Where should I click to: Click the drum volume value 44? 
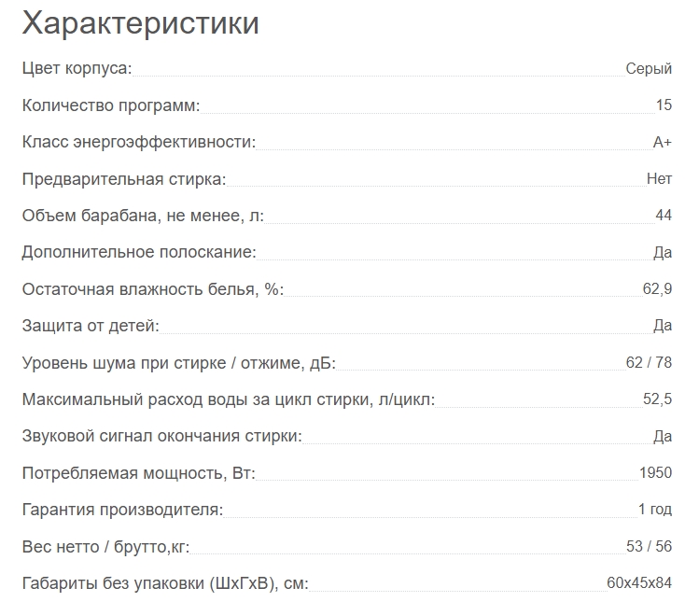664,216
